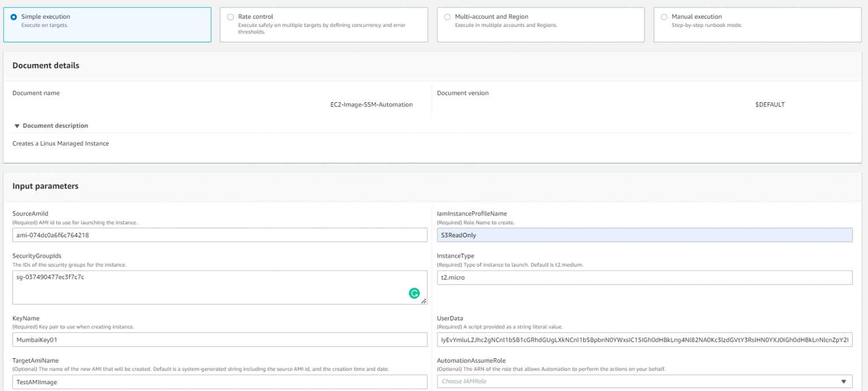Click the SourceAmiId input showing ami-074dc0a6f6c764218
This screenshot has height=391, width=868.
219,235
